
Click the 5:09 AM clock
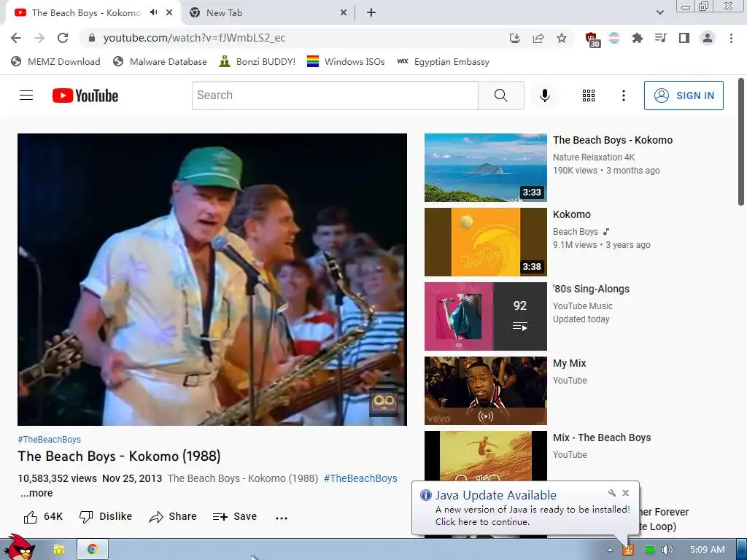708,550
